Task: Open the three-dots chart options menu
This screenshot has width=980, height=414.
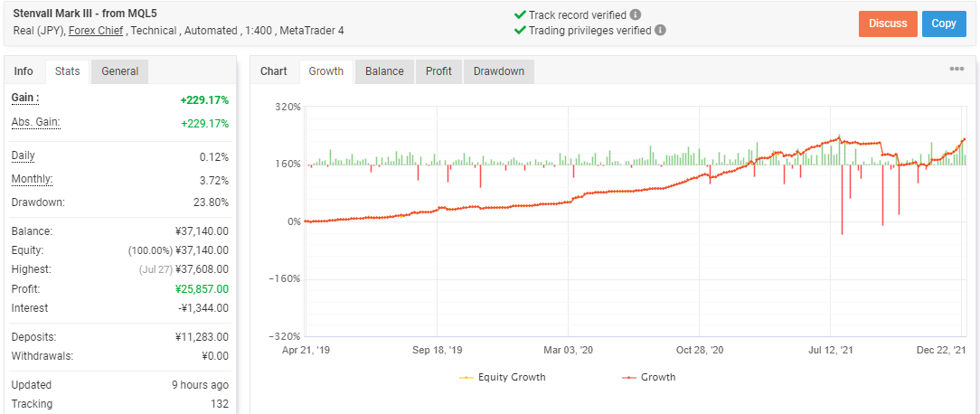Action: tap(956, 70)
